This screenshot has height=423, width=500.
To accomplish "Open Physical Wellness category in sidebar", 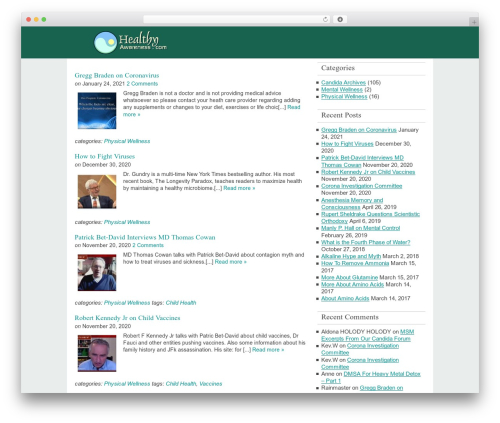I will pyautogui.click(x=344, y=97).
